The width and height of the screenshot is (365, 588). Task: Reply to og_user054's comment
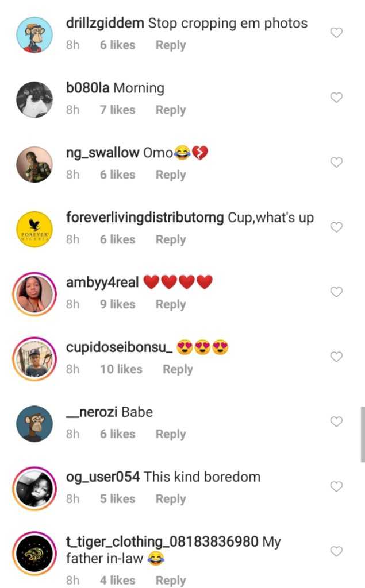pos(171,500)
